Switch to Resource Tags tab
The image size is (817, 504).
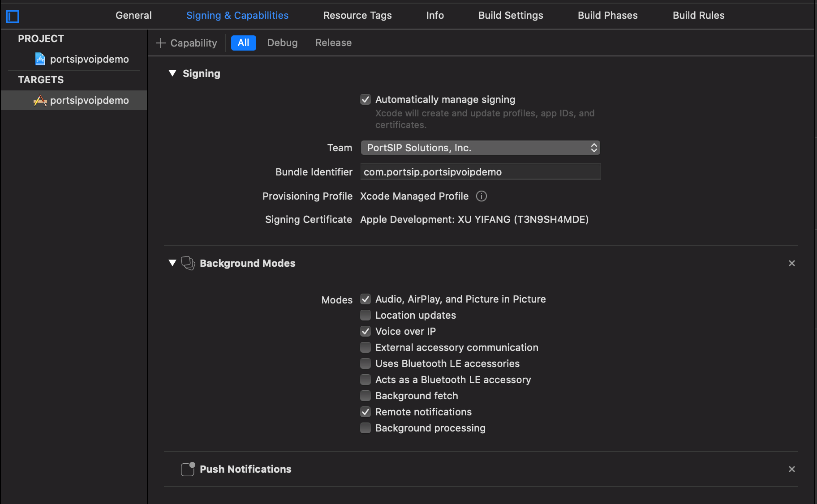(357, 15)
